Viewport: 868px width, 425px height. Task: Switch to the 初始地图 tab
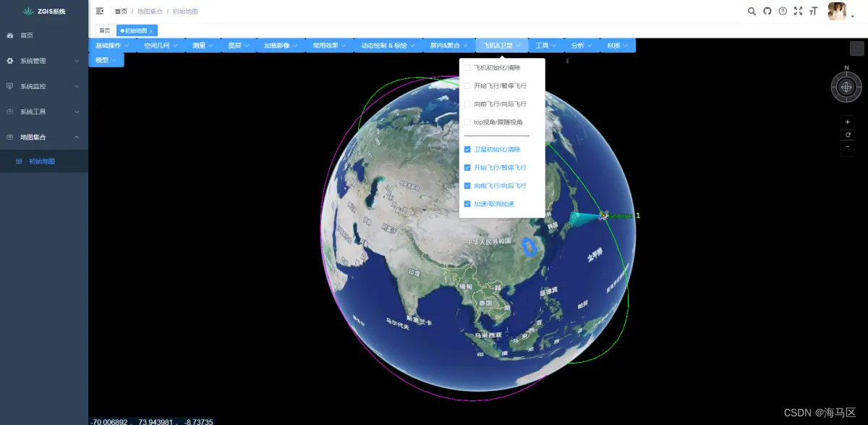point(136,30)
